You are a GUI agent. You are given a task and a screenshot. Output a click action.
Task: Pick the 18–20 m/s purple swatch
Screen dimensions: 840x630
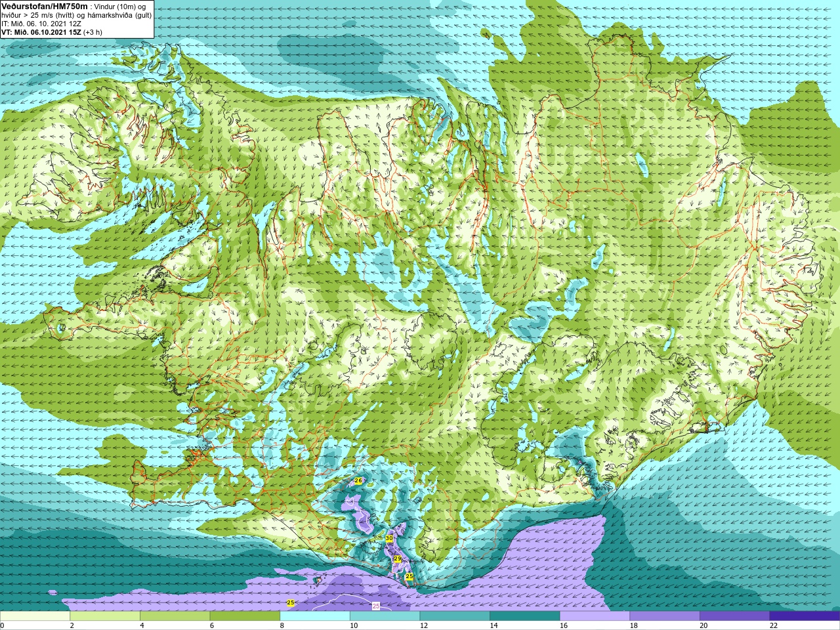tap(665, 616)
